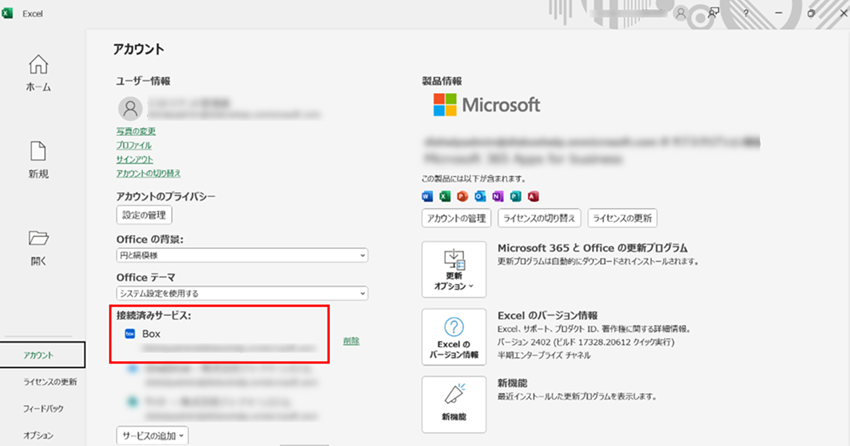Expand the Office background (Office の背景) dropdown
The image size is (850, 446).
(242, 256)
